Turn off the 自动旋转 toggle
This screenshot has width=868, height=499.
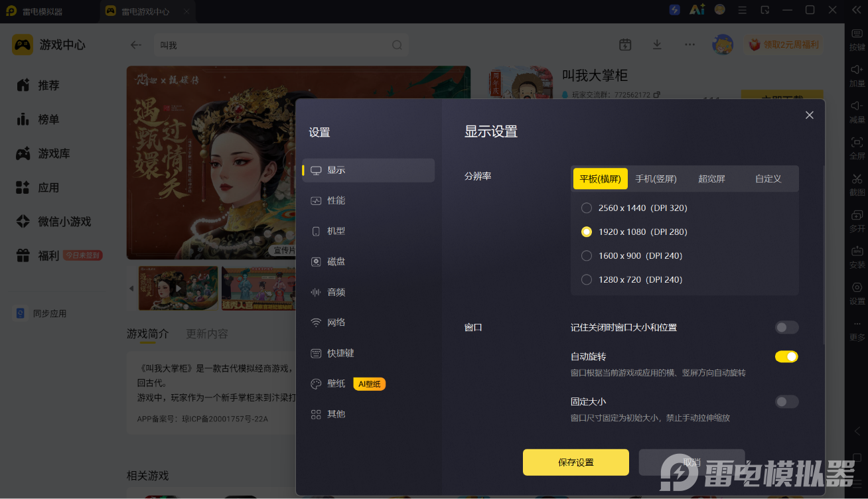786,356
